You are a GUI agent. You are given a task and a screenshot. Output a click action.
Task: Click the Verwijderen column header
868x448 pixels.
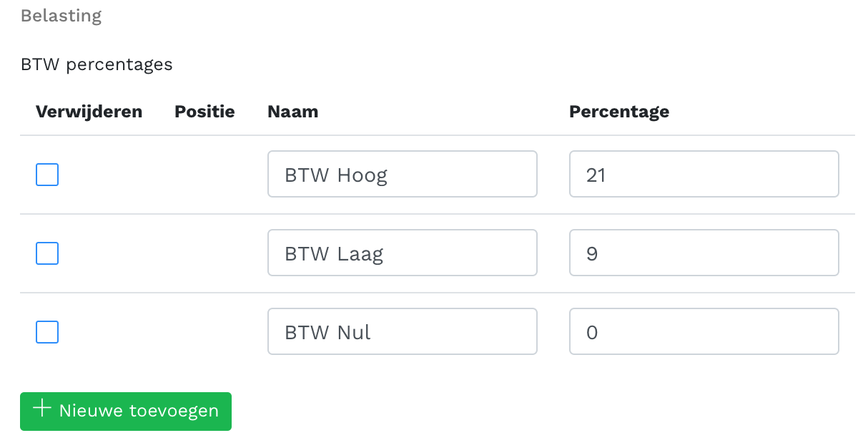(89, 112)
